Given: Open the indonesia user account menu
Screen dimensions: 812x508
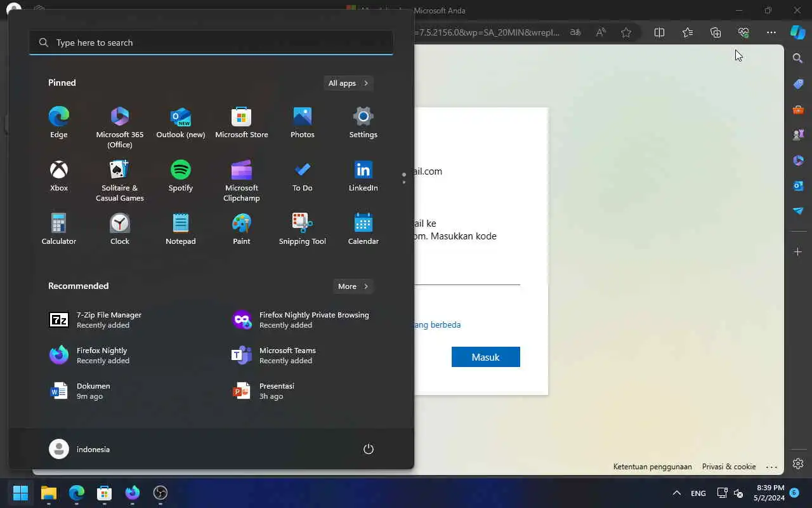Looking at the screenshot, I should pyautogui.click(x=80, y=449).
